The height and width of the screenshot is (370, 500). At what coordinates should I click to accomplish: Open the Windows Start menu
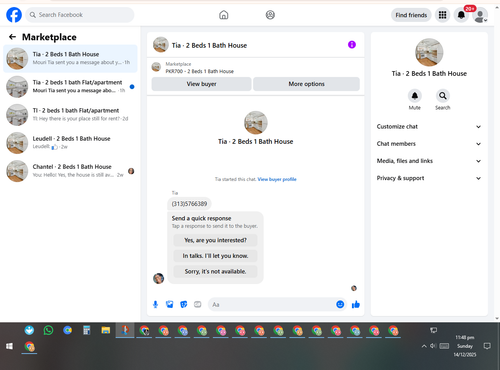click(x=9, y=346)
